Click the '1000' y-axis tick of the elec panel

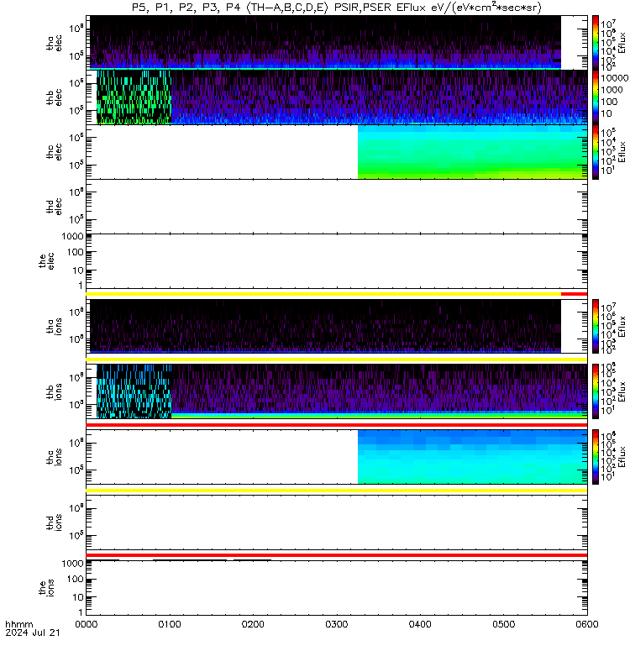[x=72, y=237]
